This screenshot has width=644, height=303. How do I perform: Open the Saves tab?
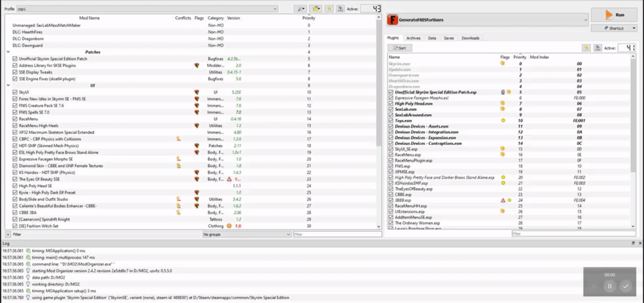tap(448, 38)
